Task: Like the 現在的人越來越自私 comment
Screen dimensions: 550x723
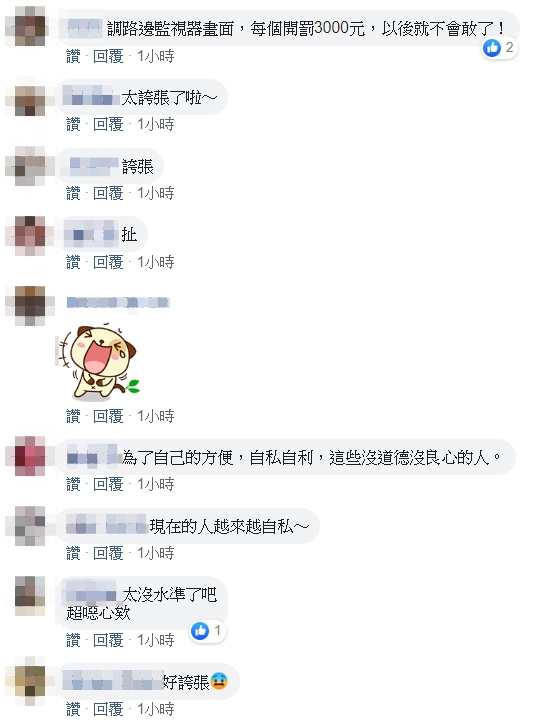Action: pos(73,552)
